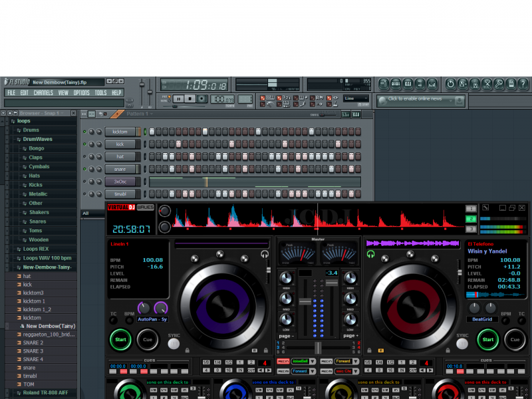
Task: Toggle SYNC on the El Telefono deck
Action: [462, 344]
